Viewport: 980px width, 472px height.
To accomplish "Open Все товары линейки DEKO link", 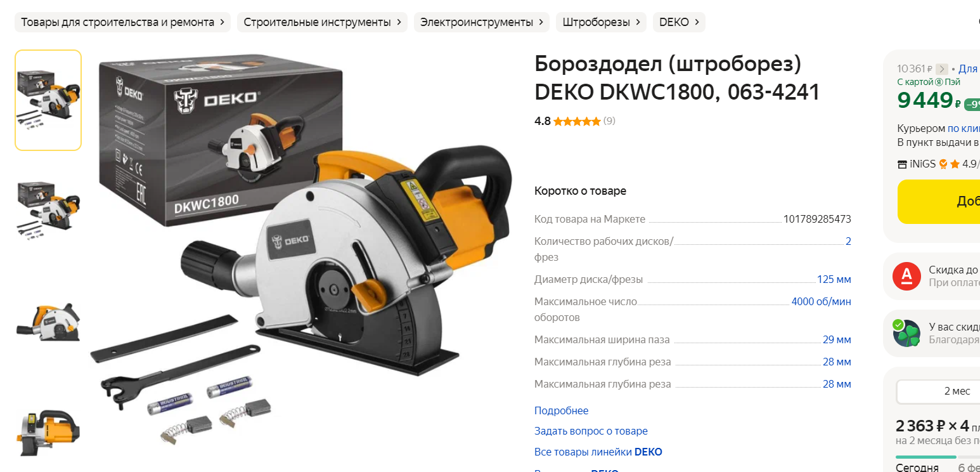I will pyautogui.click(x=598, y=452).
